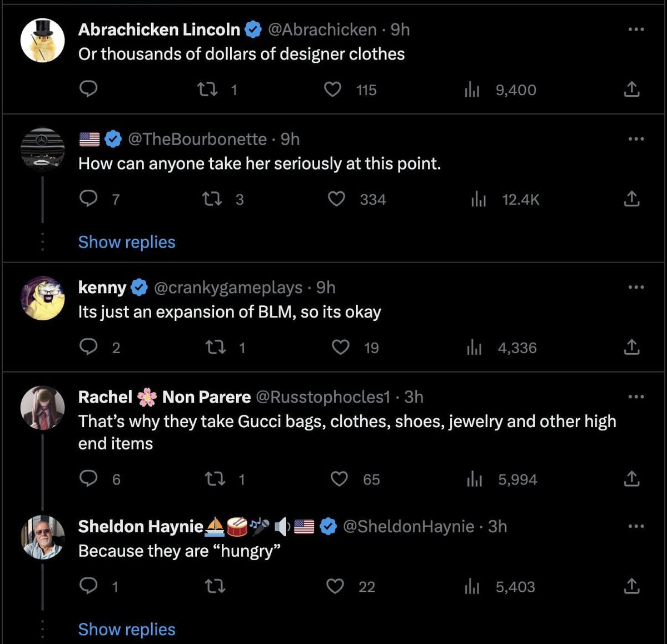Reply to Sheldon Haynie's tweet
Screen dimensions: 667x644
tap(89, 586)
